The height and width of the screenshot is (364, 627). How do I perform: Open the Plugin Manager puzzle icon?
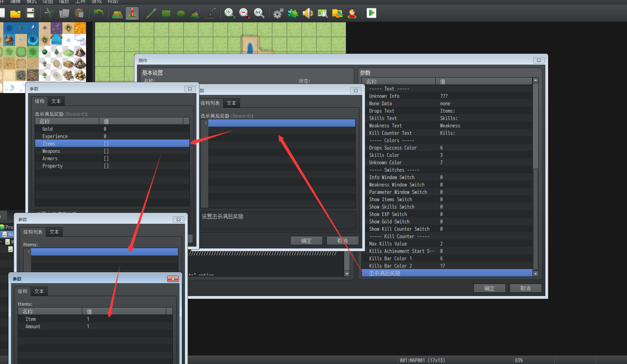coord(293,14)
